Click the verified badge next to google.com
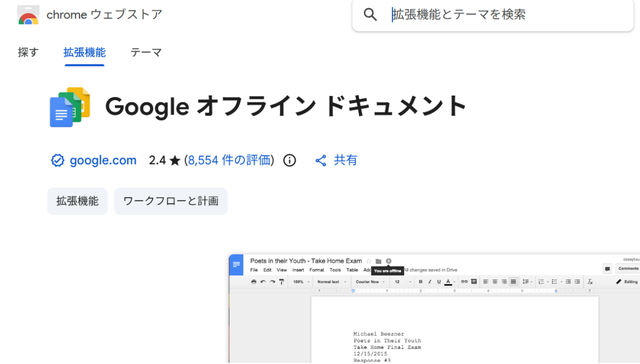 tap(58, 160)
